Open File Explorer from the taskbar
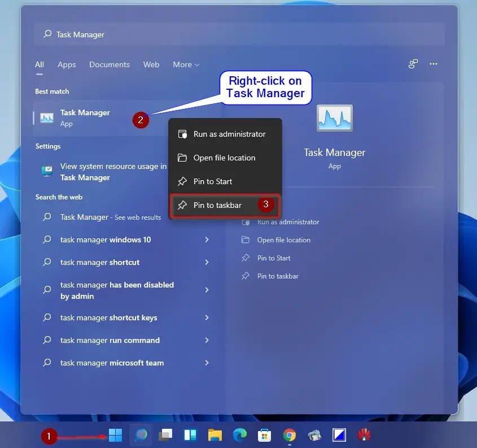The height and width of the screenshot is (448, 477). [x=215, y=435]
